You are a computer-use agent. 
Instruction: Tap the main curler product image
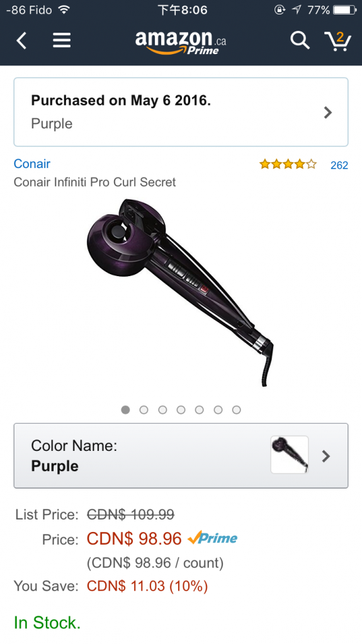pyautogui.click(x=180, y=292)
